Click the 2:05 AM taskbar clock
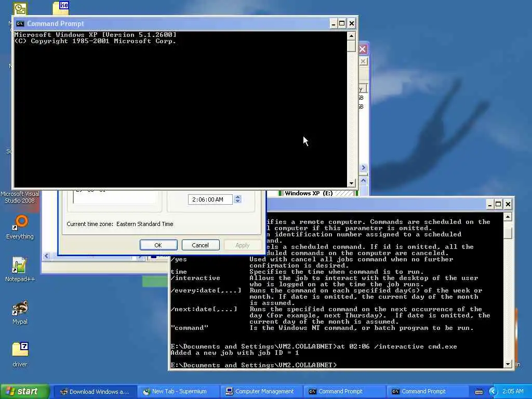 point(513,392)
